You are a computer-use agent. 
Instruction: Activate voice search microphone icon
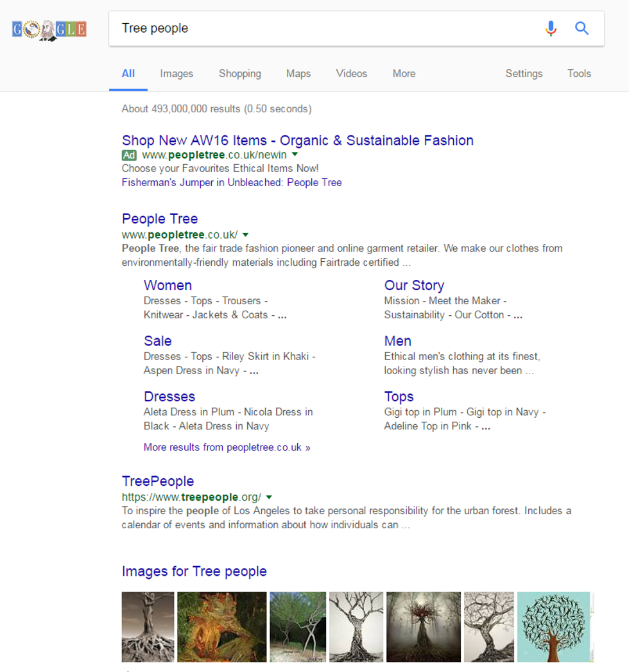(551, 28)
